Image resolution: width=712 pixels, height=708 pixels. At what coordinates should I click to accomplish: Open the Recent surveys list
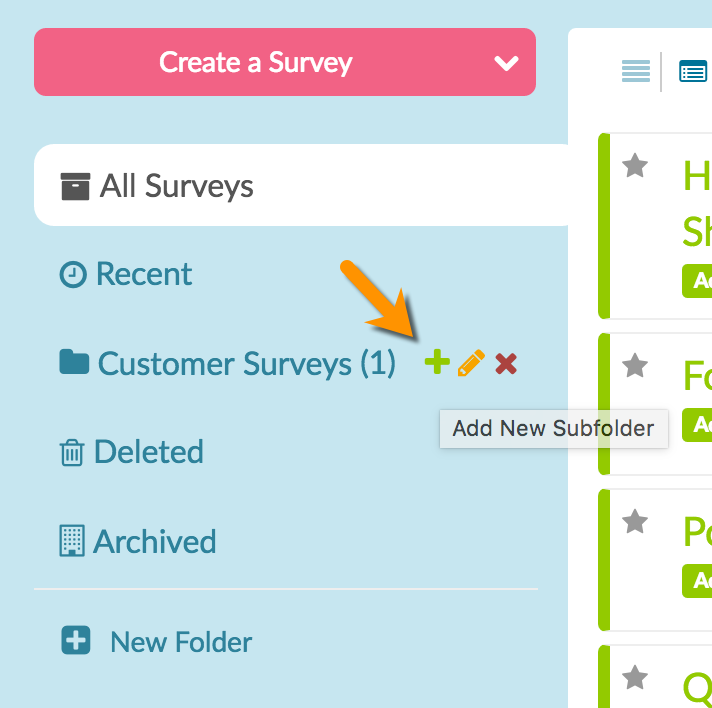click(x=144, y=274)
